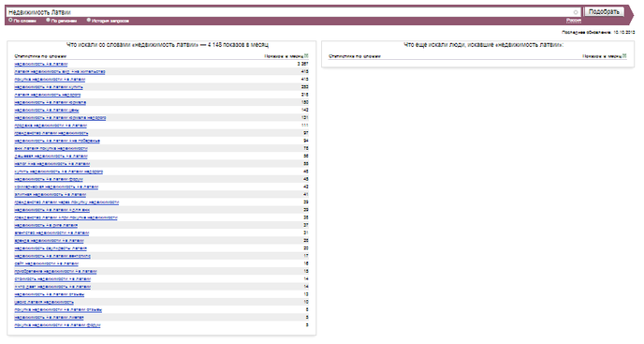The image size is (644, 344).
Task: Open the last keyword link in the list
Action: point(57,325)
